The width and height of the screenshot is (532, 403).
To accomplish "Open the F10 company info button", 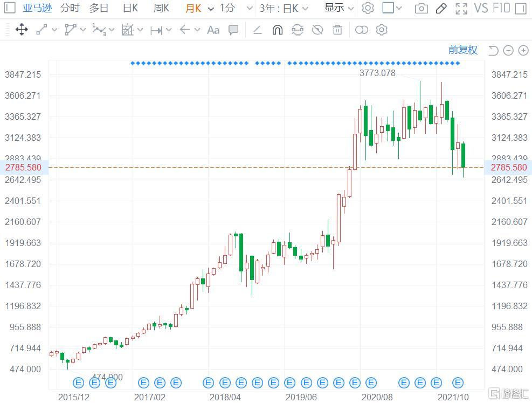I will (500, 8).
